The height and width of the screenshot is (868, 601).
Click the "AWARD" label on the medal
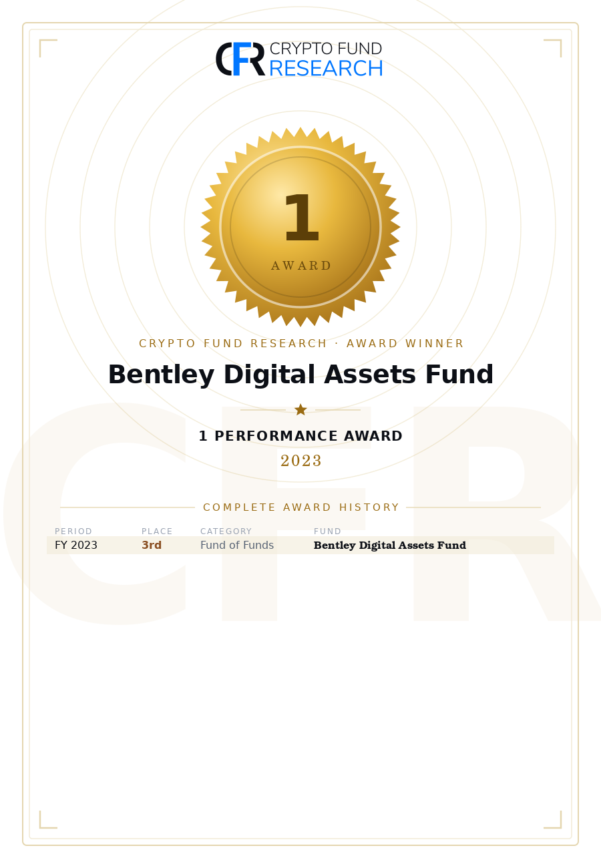pos(300,266)
